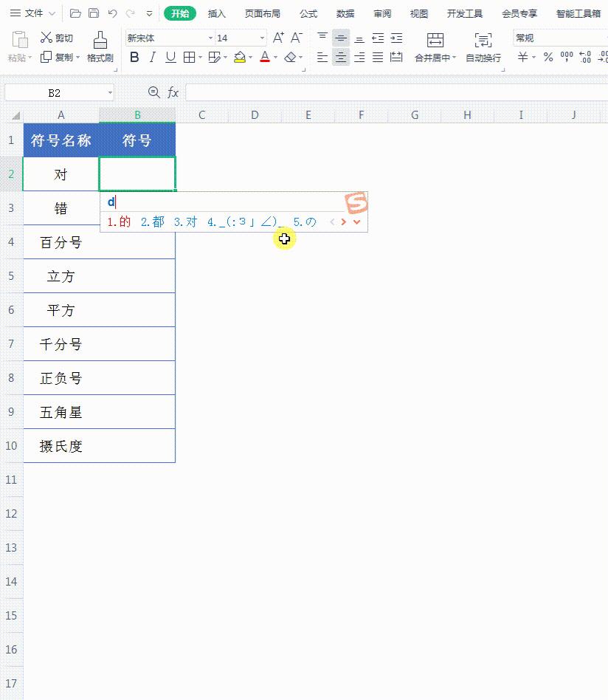Click the red font color swatch
The width and height of the screenshot is (608, 700).
[264, 61]
